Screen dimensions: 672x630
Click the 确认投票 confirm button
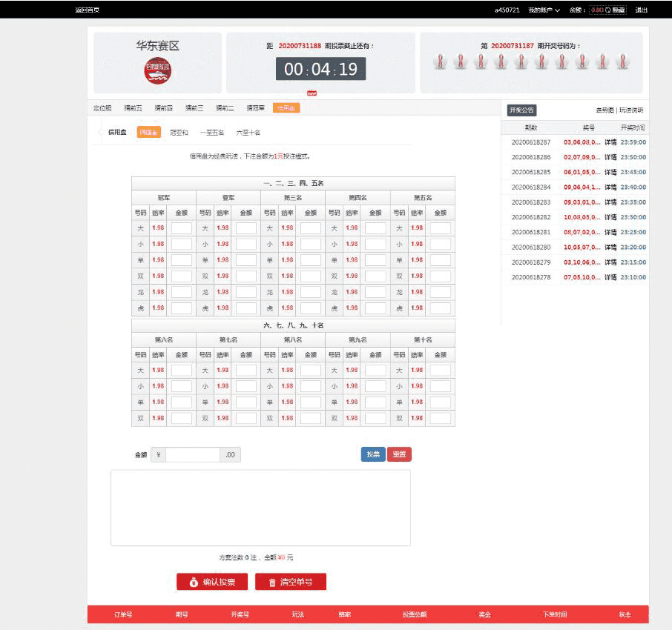click(212, 582)
